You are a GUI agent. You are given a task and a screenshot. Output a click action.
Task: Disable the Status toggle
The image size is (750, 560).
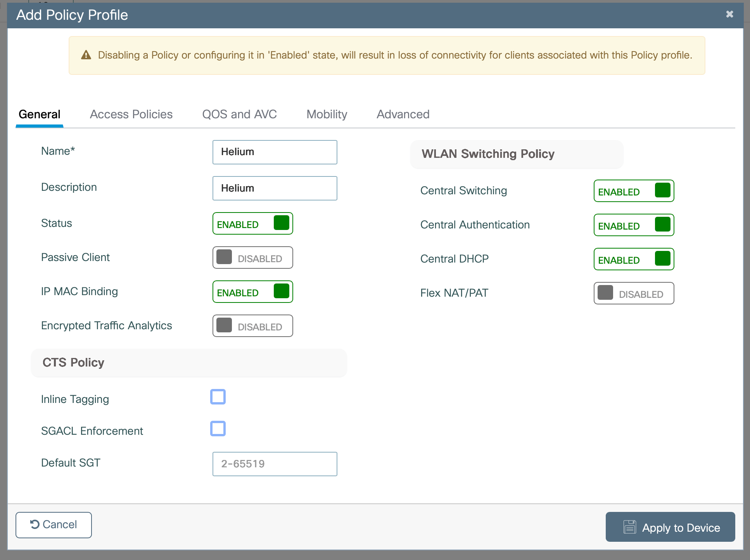[x=252, y=224]
